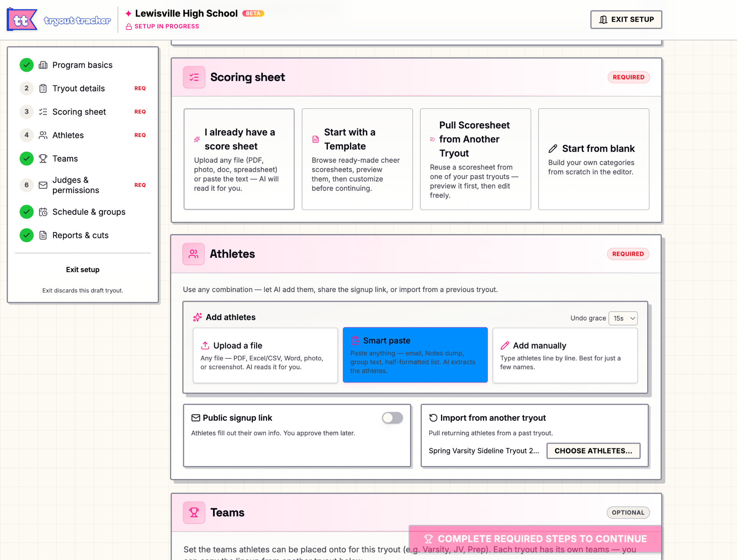Choose I already have a score sheet
The height and width of the screenshot is (560, 737).
[239, 159]
